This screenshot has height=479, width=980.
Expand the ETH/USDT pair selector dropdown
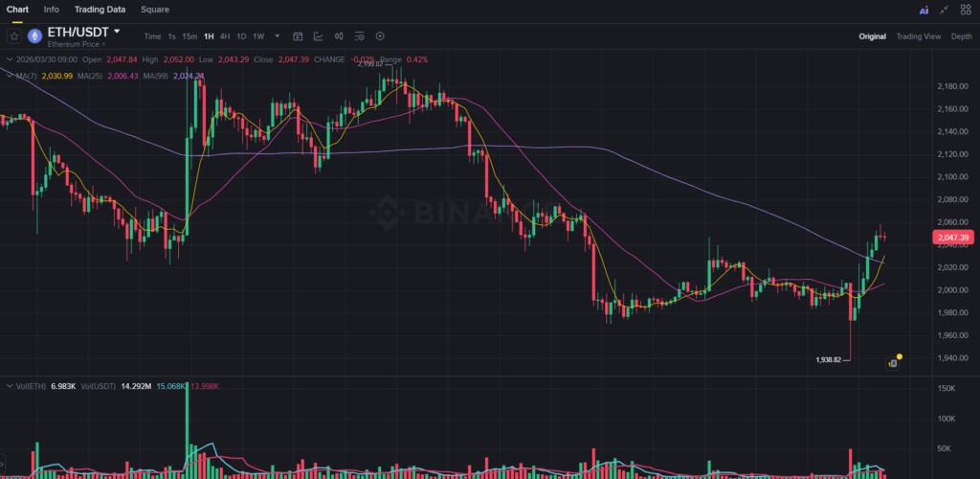point(117,32)
